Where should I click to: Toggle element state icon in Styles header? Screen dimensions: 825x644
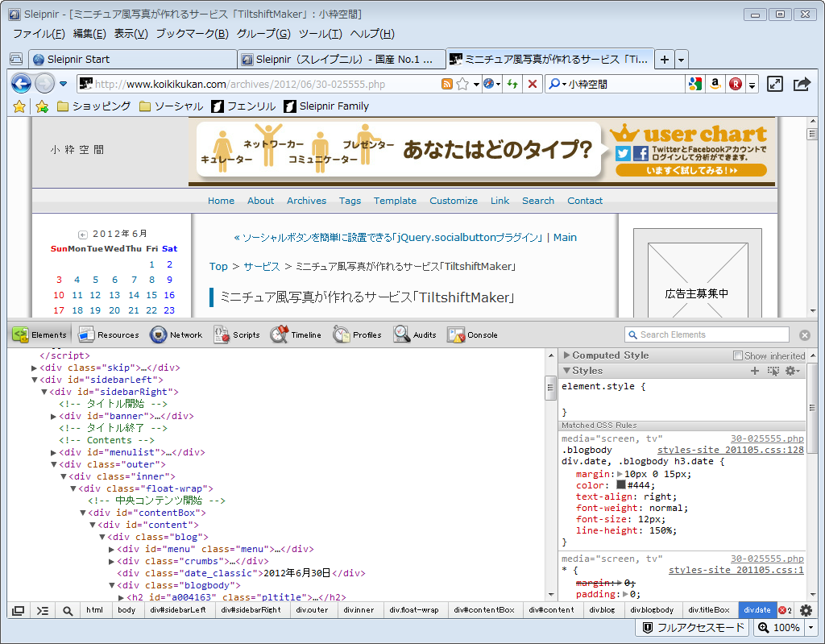[x=773, y=371]
